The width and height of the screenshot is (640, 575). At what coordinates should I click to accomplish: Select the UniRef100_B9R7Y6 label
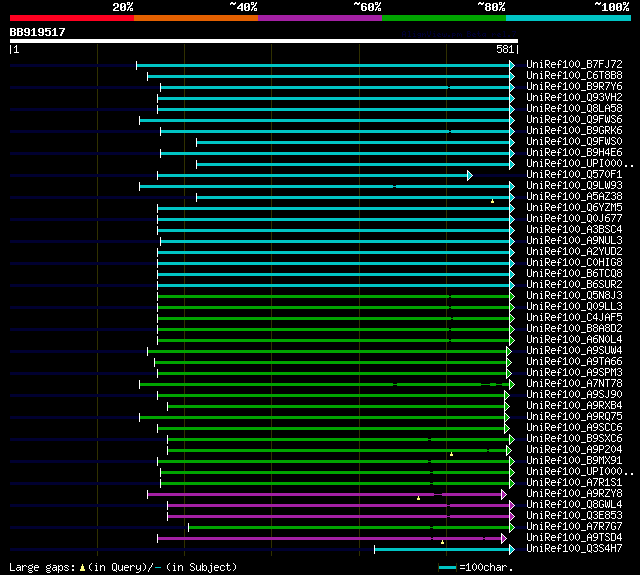pyautogui.click(x=574, y=87)
